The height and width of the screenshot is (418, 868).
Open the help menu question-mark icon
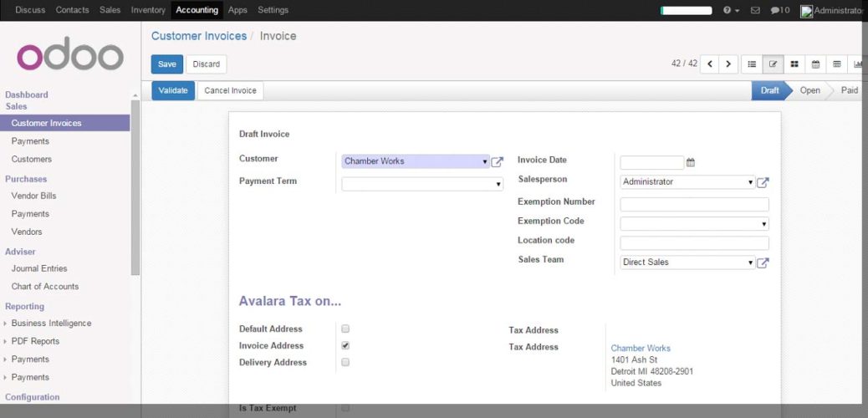click(x=731, y=11)
